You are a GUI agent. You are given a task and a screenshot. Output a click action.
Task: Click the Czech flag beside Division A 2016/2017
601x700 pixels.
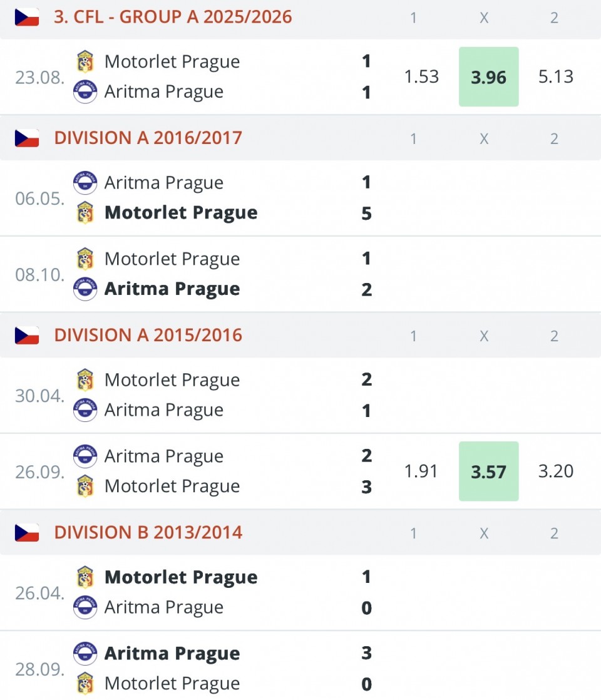tap(27, 138)
